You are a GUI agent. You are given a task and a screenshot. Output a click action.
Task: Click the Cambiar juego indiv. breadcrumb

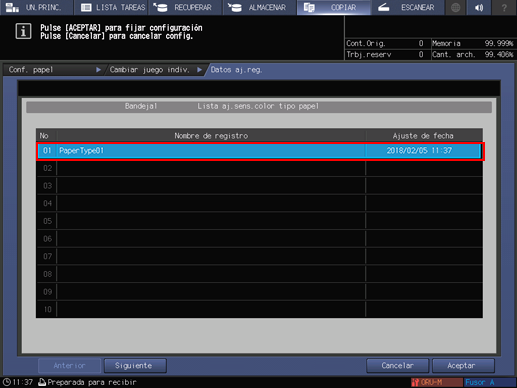click(x=155, y=70)
